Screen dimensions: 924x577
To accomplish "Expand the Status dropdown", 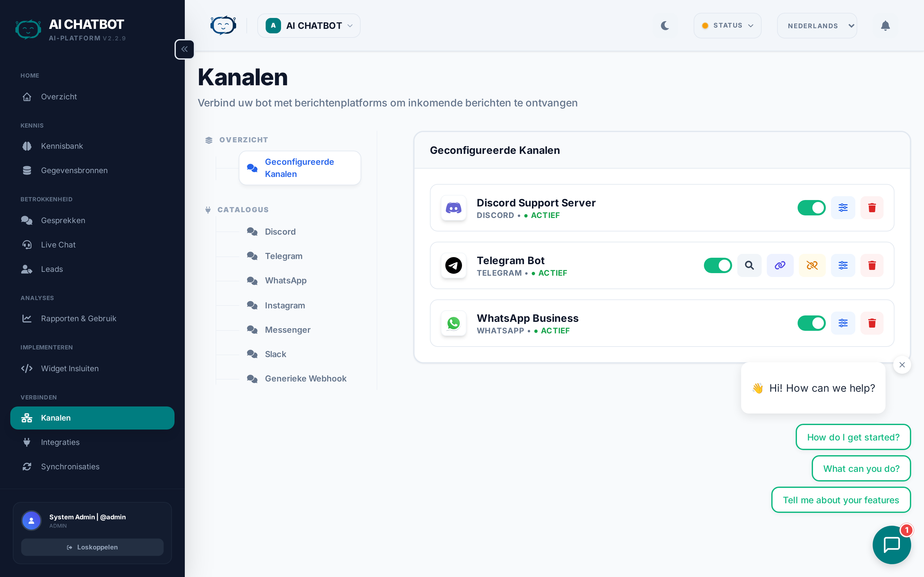I will pos(727,26).
